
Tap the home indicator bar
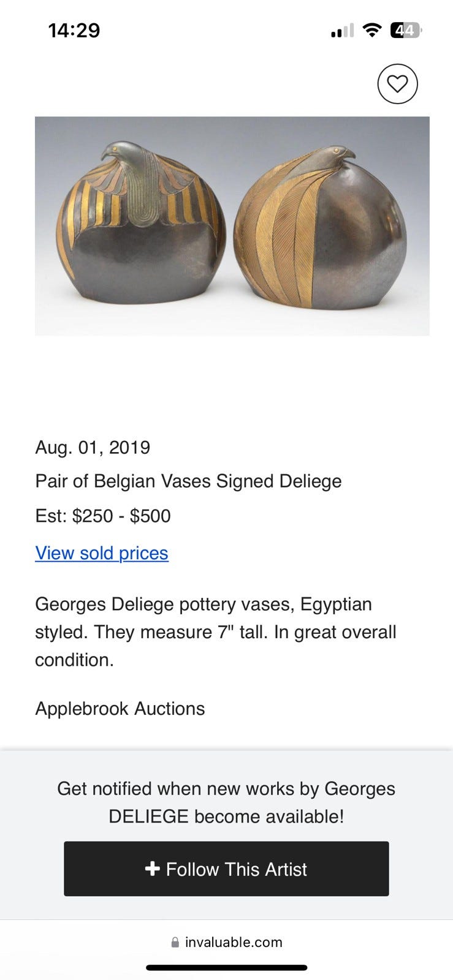pyautogui.click(x=226, y=968)
